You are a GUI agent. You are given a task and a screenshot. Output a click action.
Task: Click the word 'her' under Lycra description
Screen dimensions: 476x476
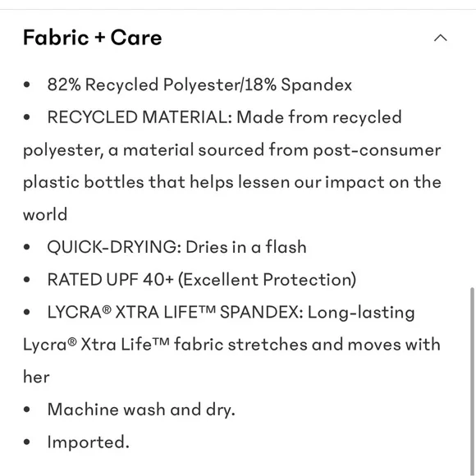[36, 377]
